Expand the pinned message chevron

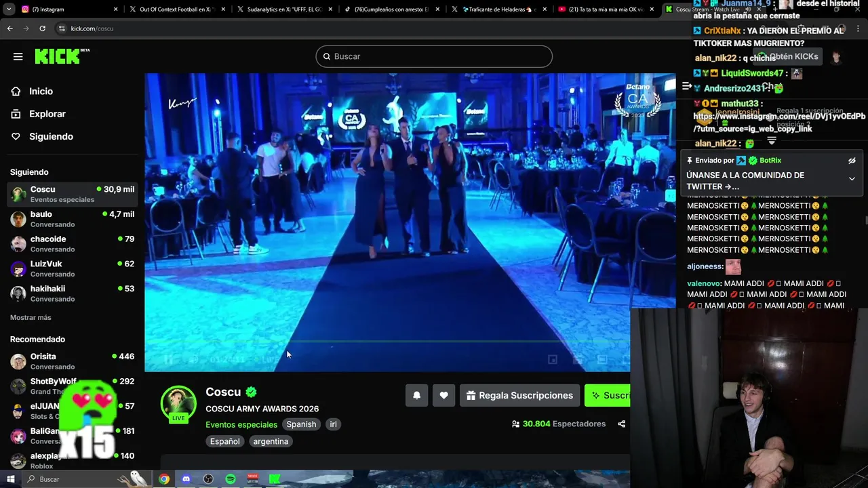pyautogui.click(x=852, y=179)
